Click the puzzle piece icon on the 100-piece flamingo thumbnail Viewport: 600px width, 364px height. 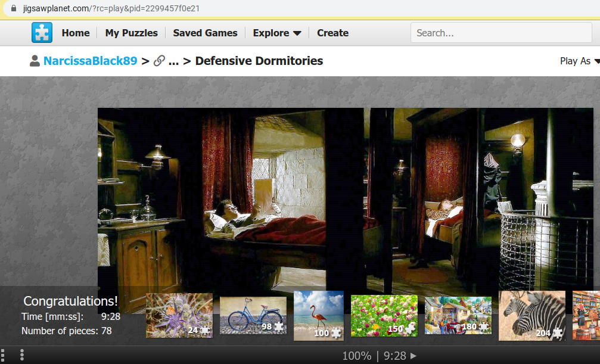point(336,333)
